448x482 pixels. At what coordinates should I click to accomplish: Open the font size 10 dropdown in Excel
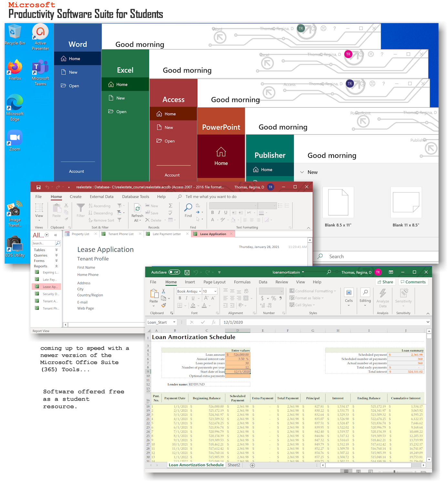coord(215,291)
